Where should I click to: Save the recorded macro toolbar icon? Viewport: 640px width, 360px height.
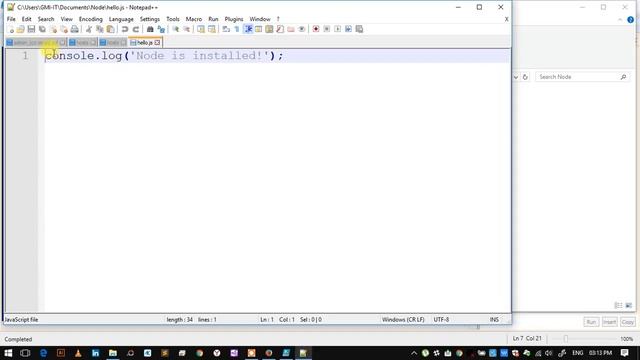pyautogui.click(x=359, y=29)
